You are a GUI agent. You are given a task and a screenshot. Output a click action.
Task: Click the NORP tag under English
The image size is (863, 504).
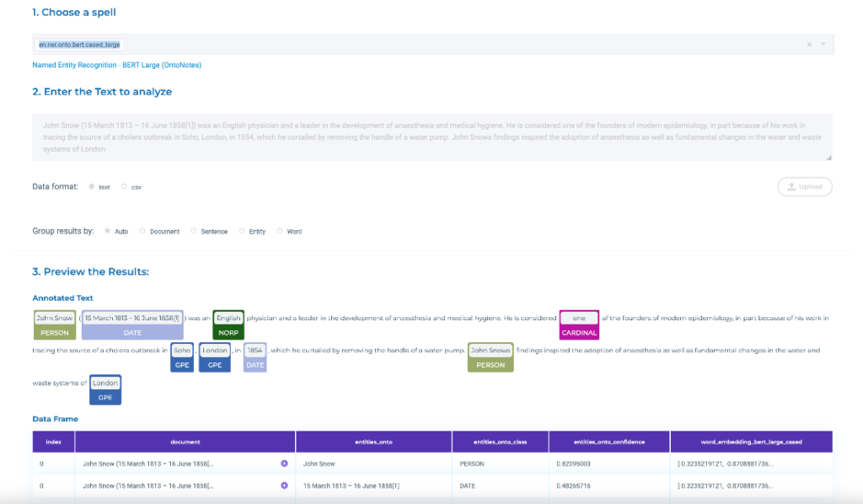tap(228, 332)
